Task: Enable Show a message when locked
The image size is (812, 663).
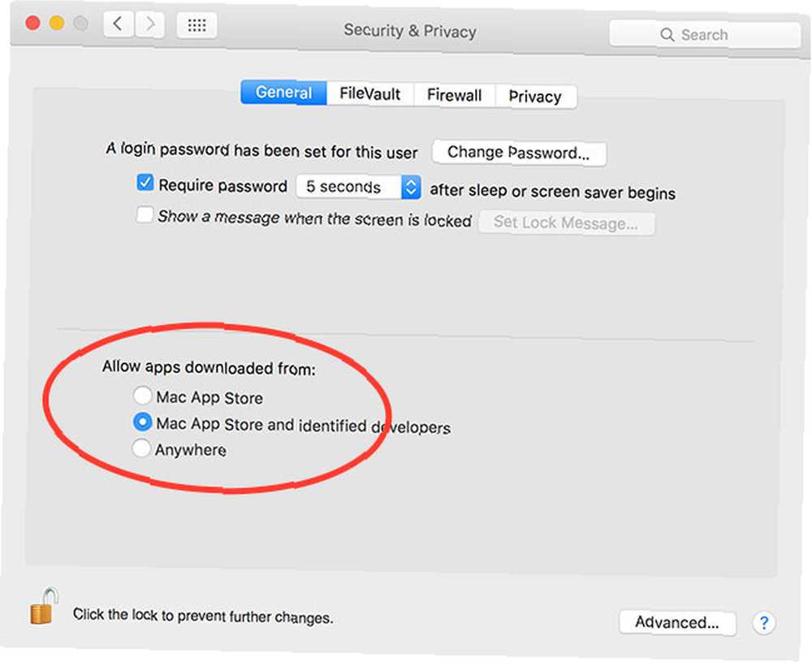Action: (x=145, y=214)
